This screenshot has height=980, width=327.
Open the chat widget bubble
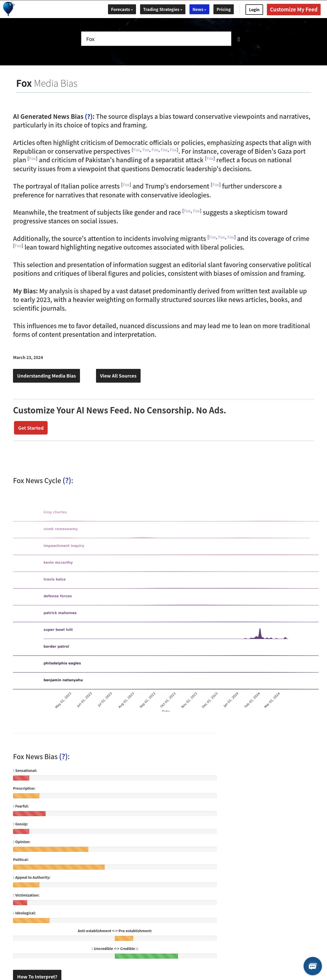[x=312, y=966]
